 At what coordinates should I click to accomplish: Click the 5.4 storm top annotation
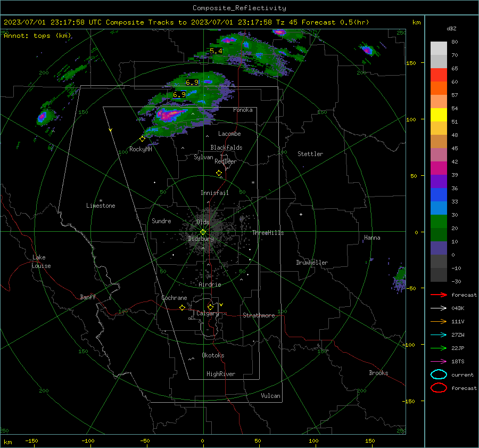(216, 51)
